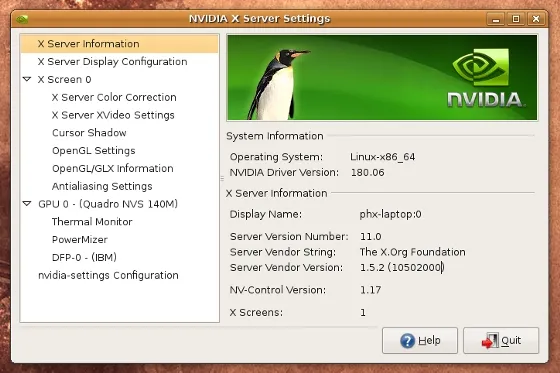This screenshot has height=373, width=560.
Task: Click the Linux-x86_64 operating system value
Action: [382, 157]
